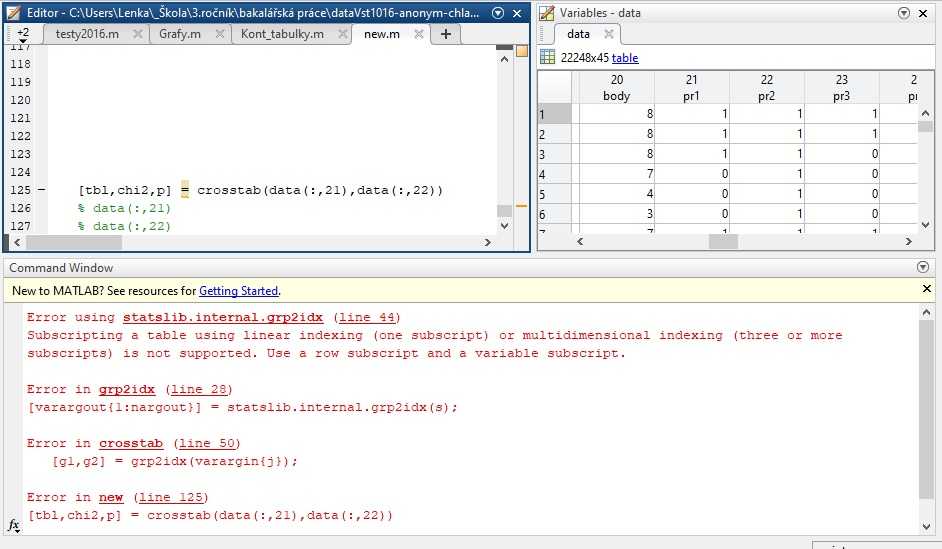
Task: Open the crosstab function link
Action: (x=131, y=443)
